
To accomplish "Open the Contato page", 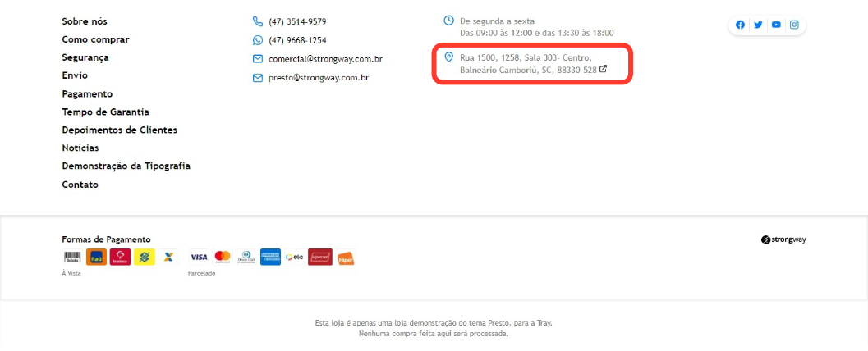I will [x=80, y=185].
